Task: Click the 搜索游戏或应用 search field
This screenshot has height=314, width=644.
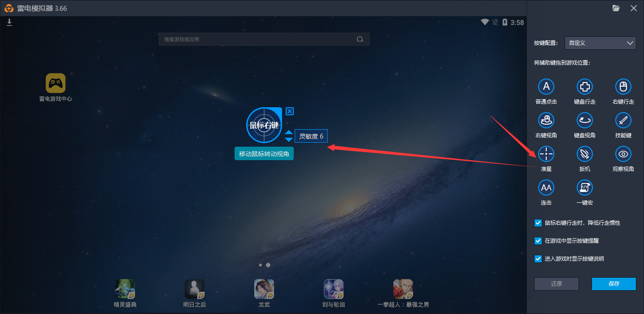Action: (x=264, y=39)
